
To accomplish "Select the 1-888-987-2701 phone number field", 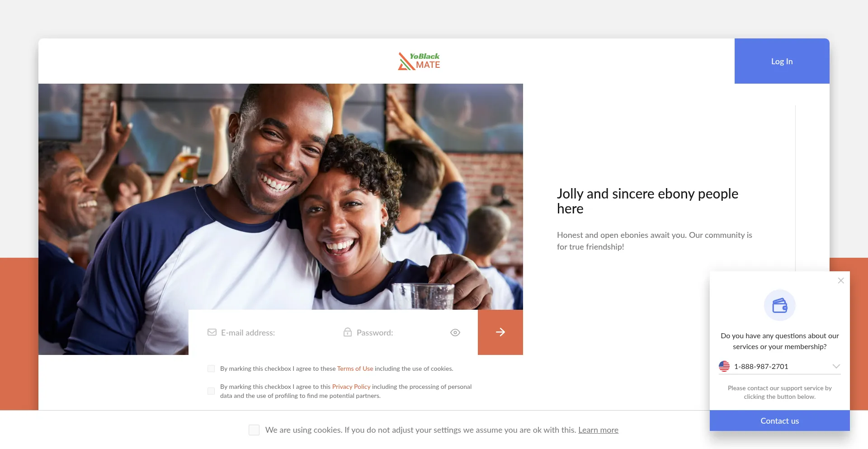I will tap(780, 366).
